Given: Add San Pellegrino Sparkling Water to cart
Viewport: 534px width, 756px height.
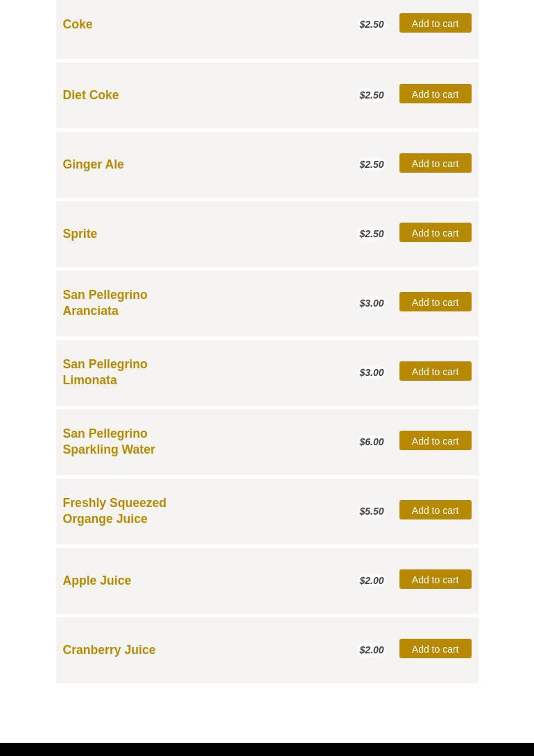Looking at the screenshot, I should click(435, 441).
